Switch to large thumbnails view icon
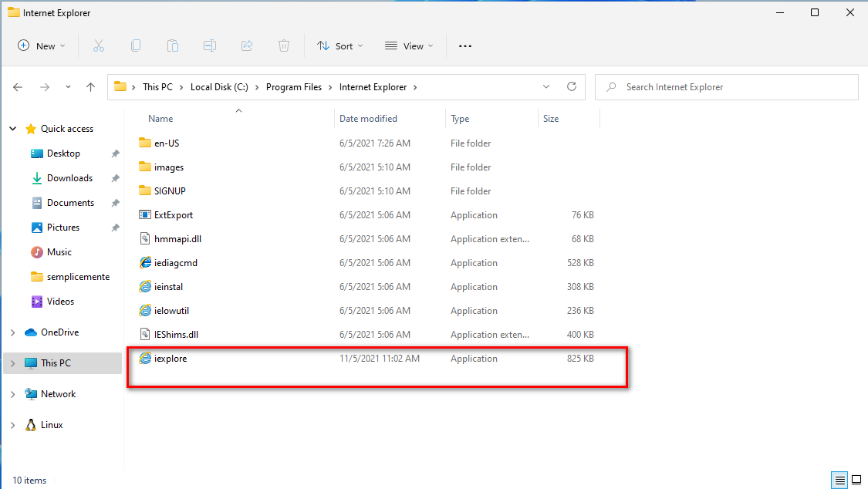 [857, 481]
